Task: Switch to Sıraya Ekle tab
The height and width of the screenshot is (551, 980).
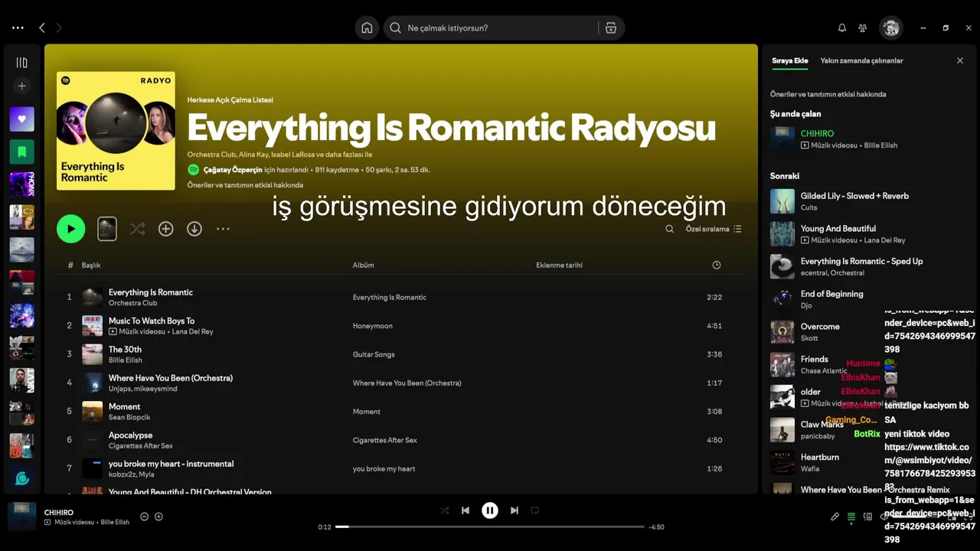Action: [x=789, y=60]
